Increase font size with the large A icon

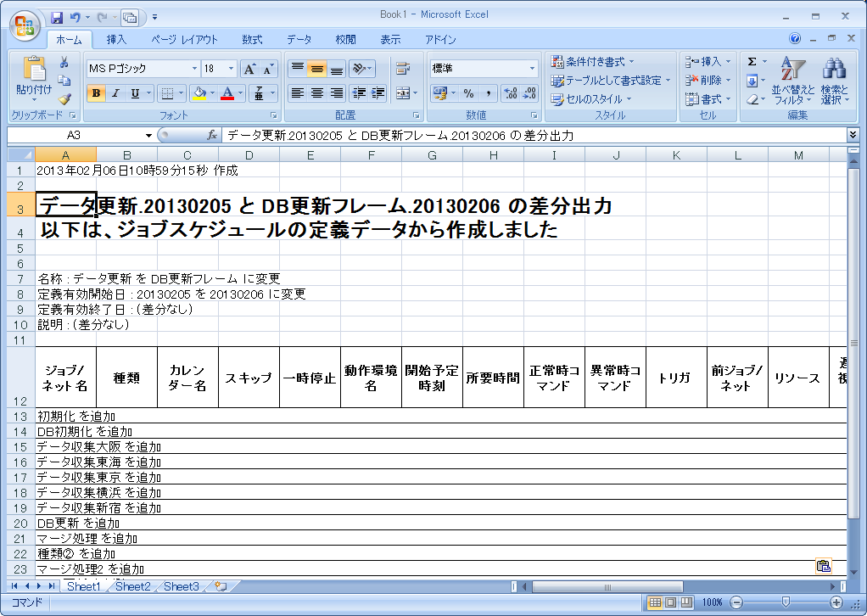pos(249,69)
